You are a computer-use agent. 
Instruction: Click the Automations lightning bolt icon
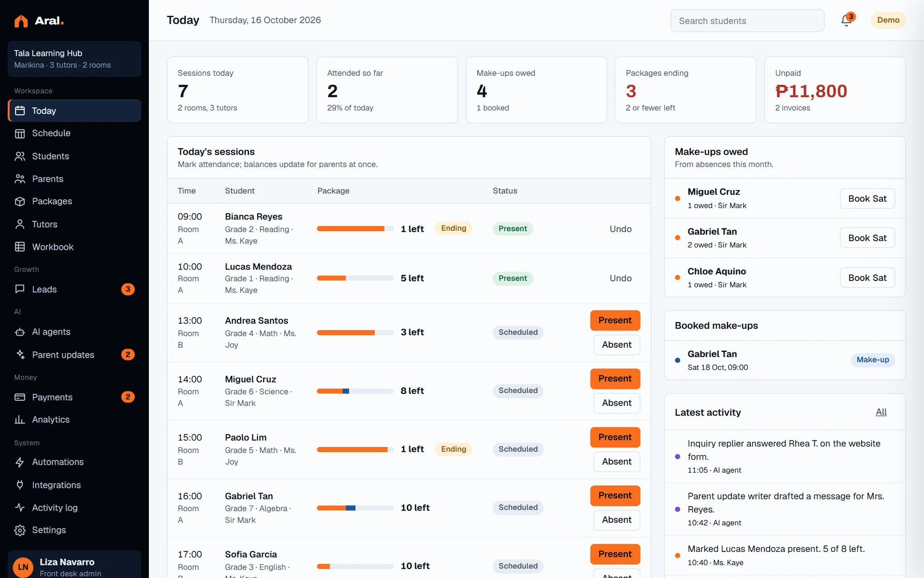20,462
